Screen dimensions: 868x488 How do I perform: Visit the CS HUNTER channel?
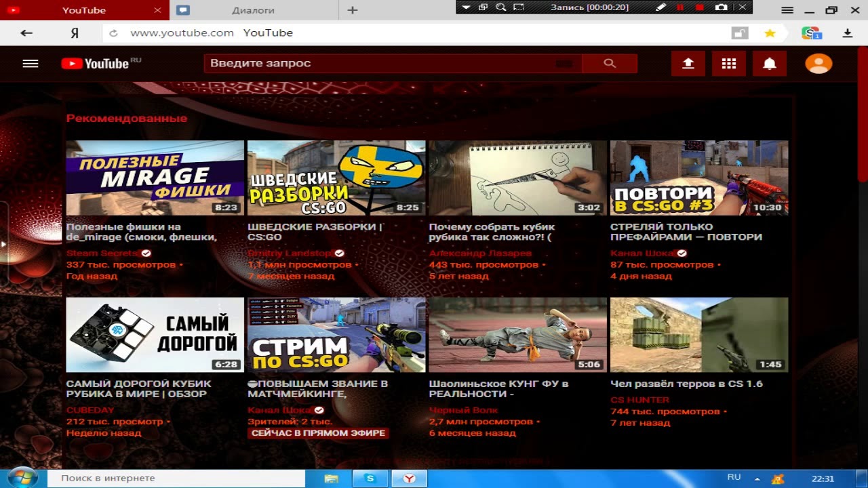point(639,400)
